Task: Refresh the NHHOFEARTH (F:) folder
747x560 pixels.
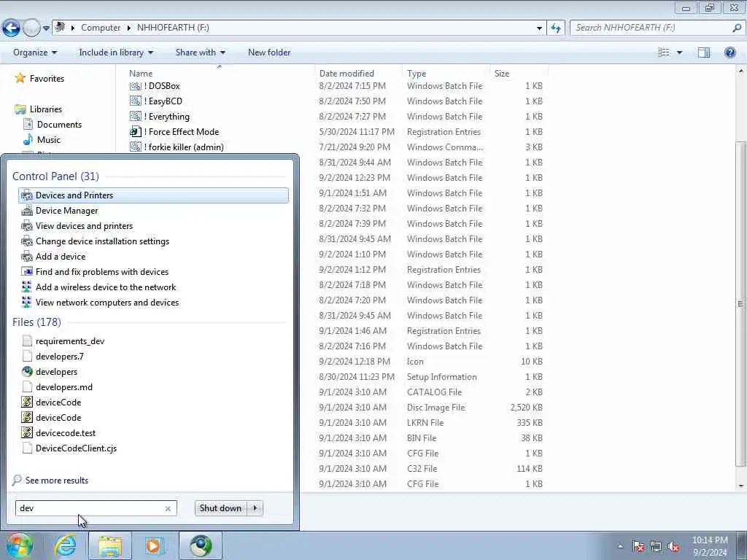Action: (x=555, y=28)
